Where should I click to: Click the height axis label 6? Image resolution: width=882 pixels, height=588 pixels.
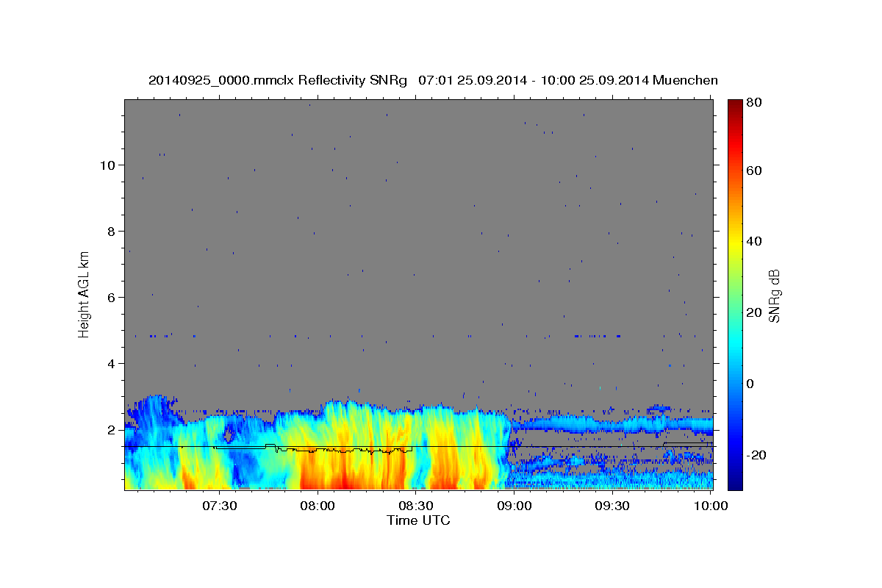112,298
